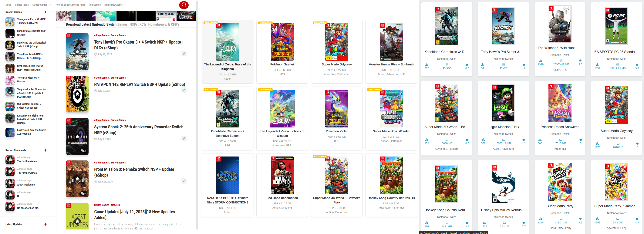This screenshot has height=234, width=644.
Task: Open Scholar's Mate Switch NSP sidebar link
Action: coord(31,33)
